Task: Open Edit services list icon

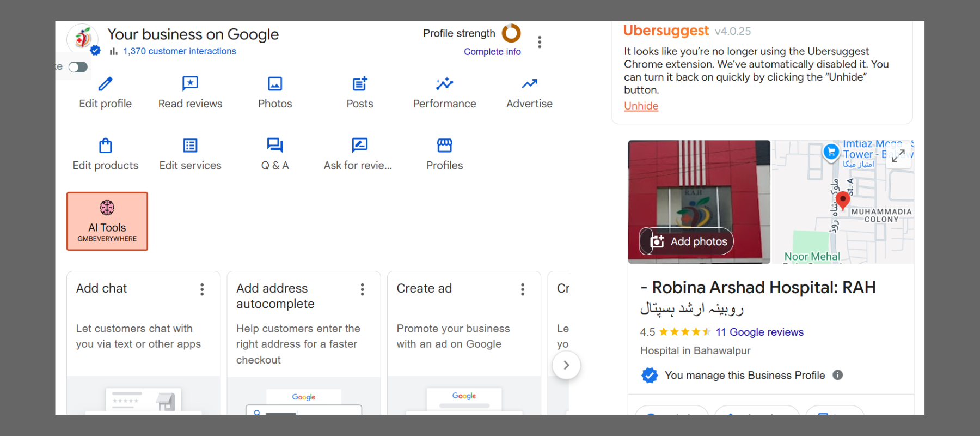Action: (190, 146)
